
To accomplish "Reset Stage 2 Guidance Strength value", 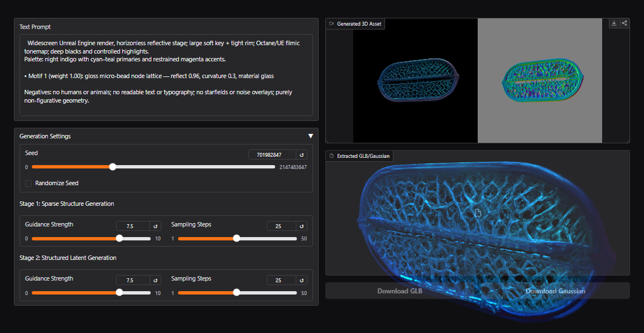I will (156, 280).
